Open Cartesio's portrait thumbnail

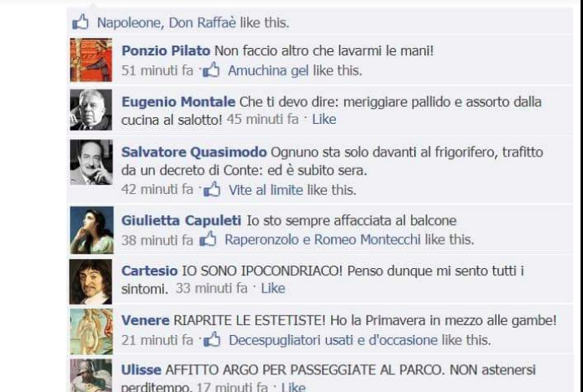tap(91, 282)
